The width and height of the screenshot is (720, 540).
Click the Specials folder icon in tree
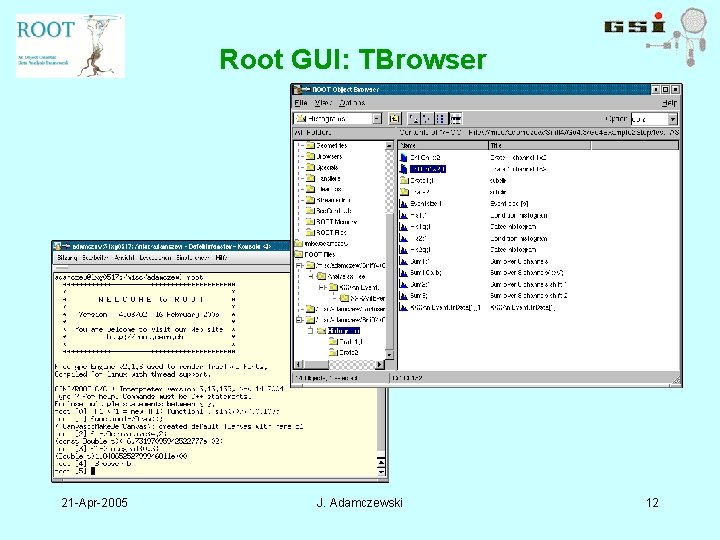click(310, 167)
